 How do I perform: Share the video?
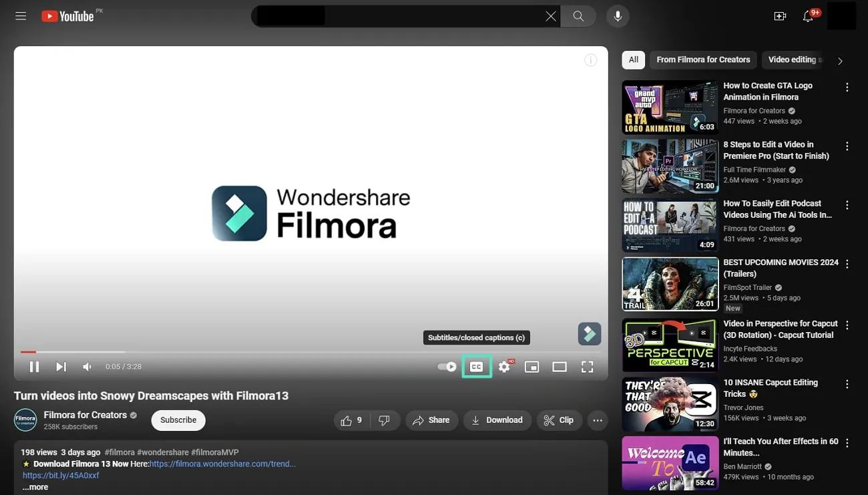pos(431,420)
